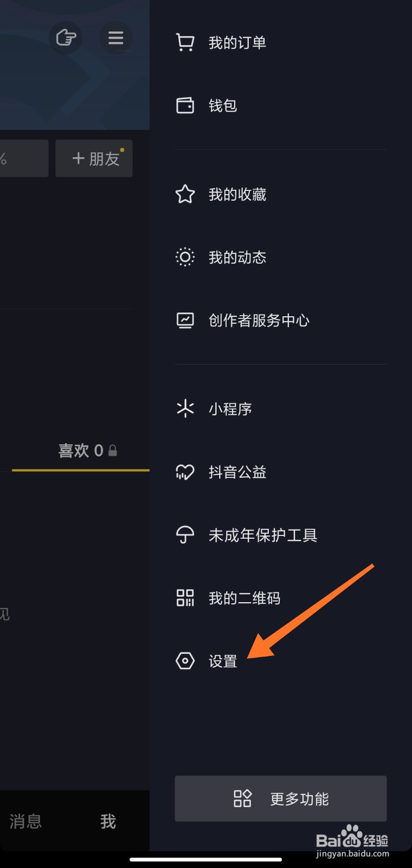Open 钱包 menu entry
The image size is (412, 868).
tap(223, 105)
